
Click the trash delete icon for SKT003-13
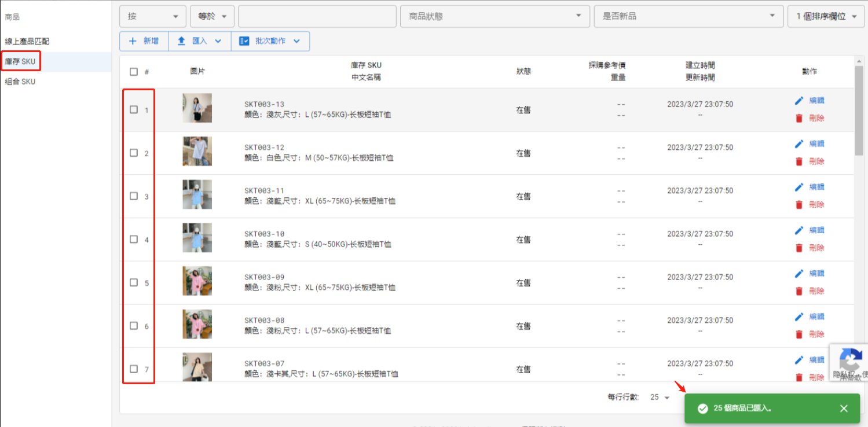pos(799,118)
